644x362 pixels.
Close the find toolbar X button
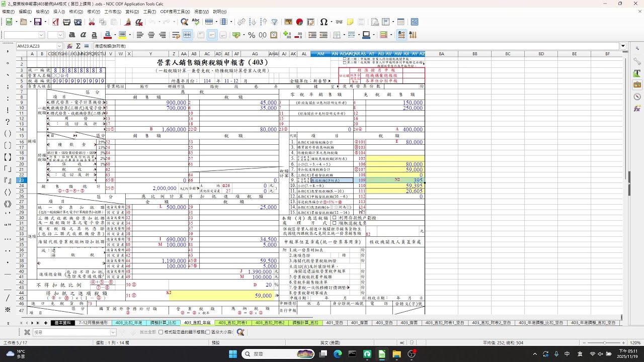tap(27, 332)
